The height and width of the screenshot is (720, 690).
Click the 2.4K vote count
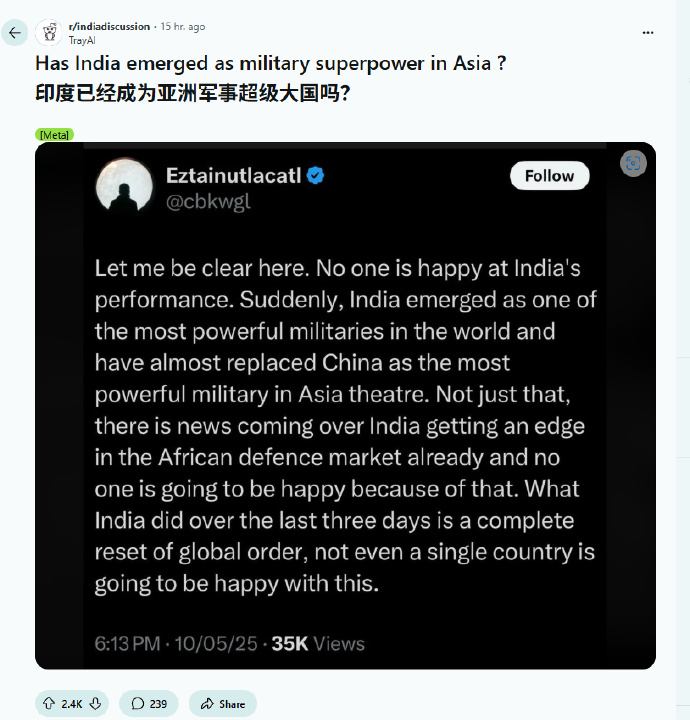71,704
